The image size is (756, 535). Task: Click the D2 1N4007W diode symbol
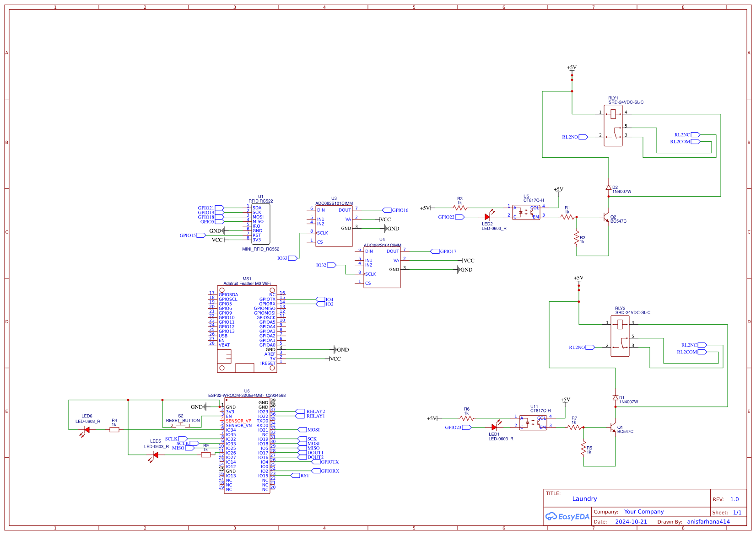(x=609, y=187)
